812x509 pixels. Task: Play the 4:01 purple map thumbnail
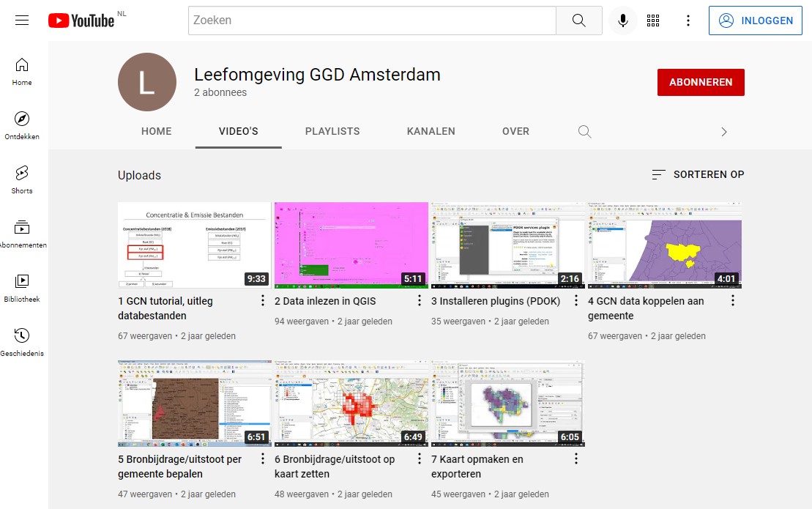tap(664, 245)
